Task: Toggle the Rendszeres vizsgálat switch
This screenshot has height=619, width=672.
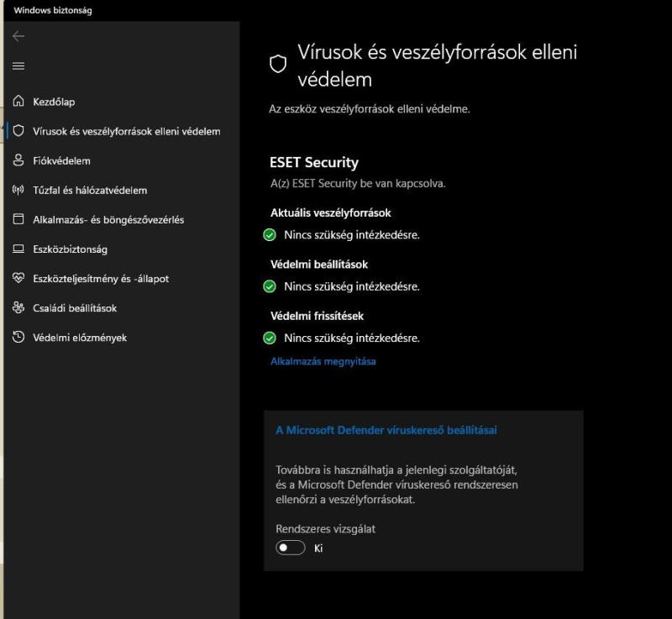Action: [291, 548]
